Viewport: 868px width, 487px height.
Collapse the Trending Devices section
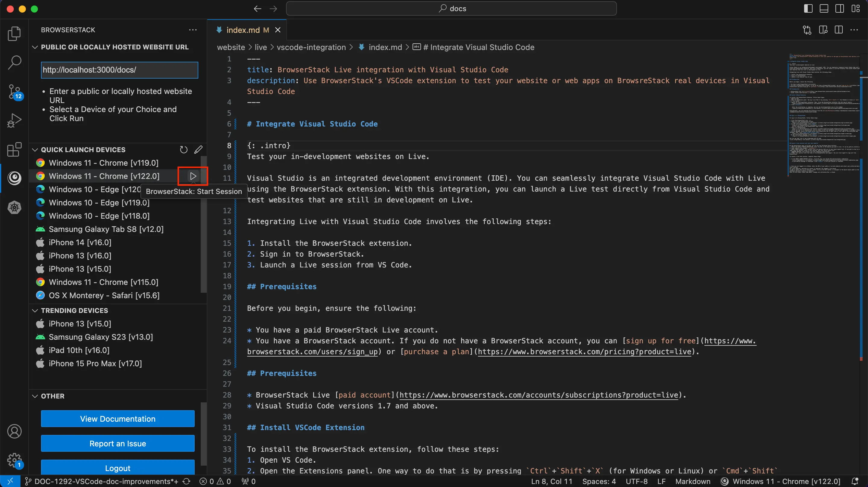35,310
